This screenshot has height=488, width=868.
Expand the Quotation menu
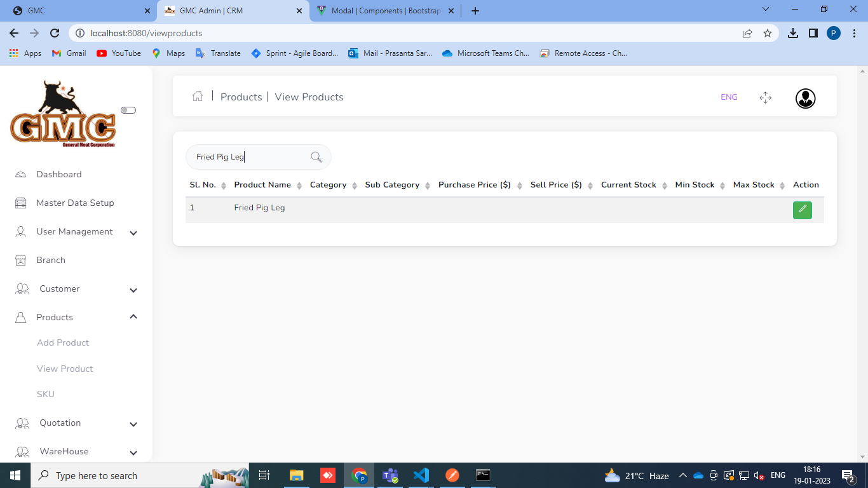point(133,424)
